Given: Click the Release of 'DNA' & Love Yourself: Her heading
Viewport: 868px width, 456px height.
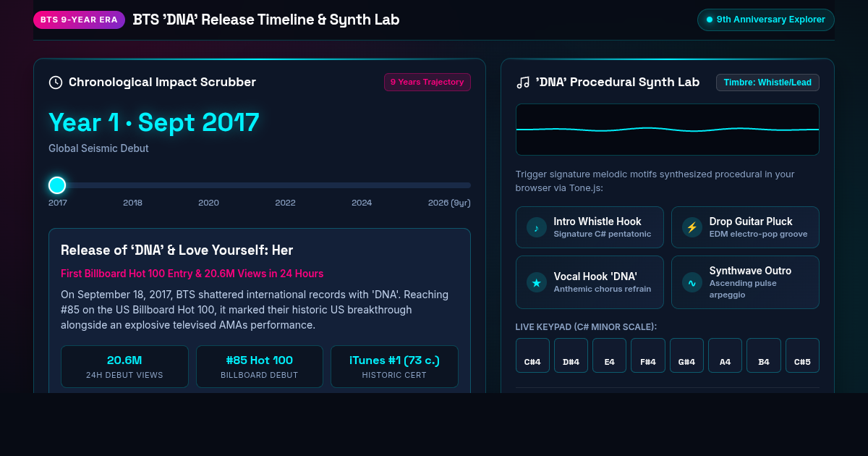Looking at the screenshot, I should click(x=177, y=250).
